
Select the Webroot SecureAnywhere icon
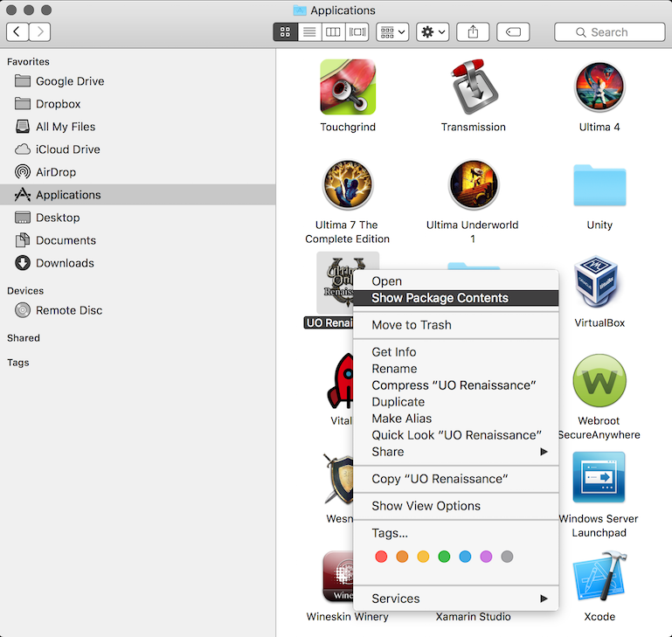point(599,380)
